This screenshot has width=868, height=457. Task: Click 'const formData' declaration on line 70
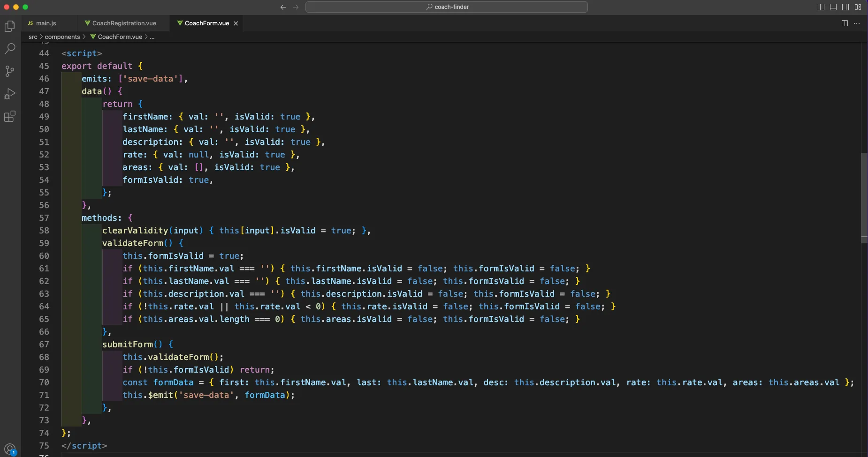click(158, 382)
